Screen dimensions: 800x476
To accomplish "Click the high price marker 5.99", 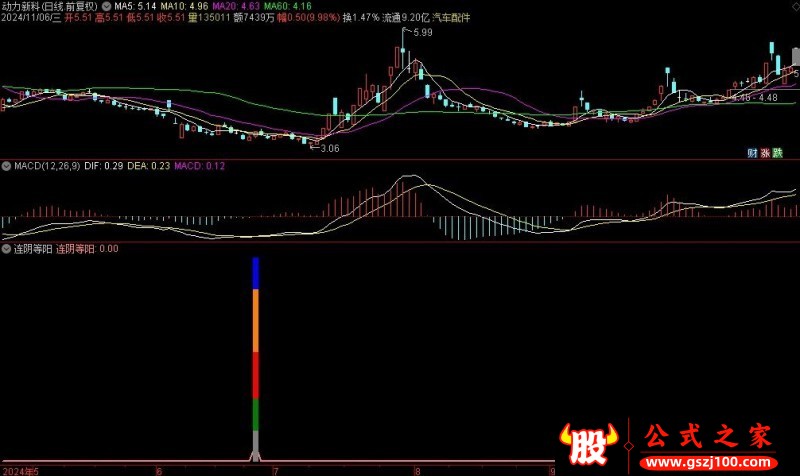I will click(x=423, y=33).
